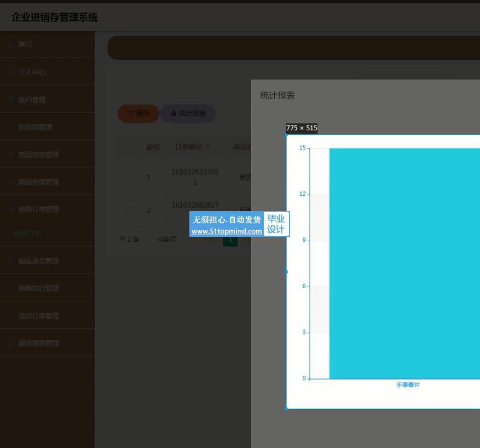480x448 pixels.
Task: Expand the 退货信息管理 sidebar menu
Action: [x=47, y=343]
